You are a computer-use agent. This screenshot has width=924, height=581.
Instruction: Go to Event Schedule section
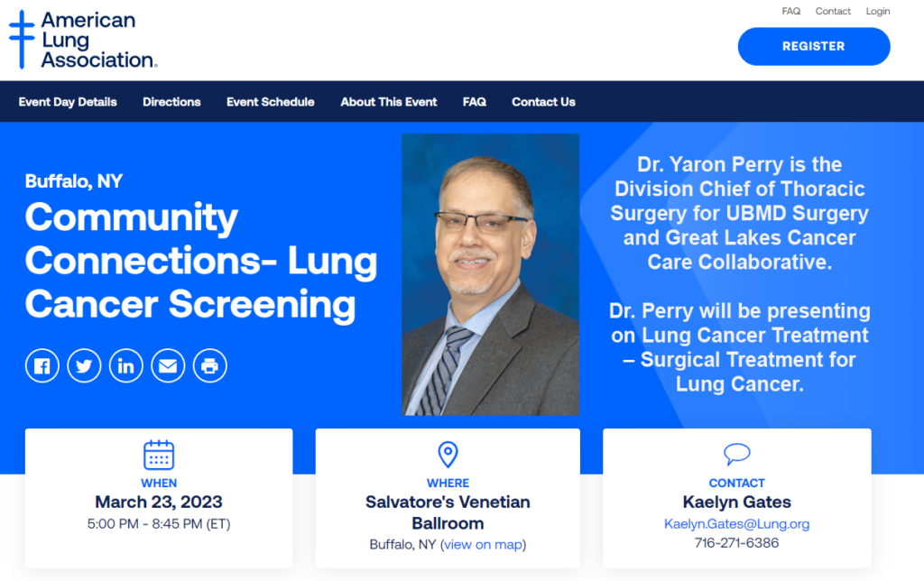(271, 102)
